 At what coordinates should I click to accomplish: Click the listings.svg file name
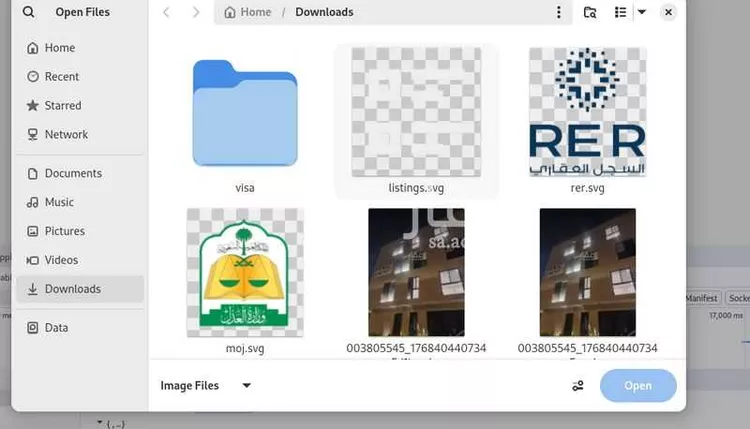416,188
